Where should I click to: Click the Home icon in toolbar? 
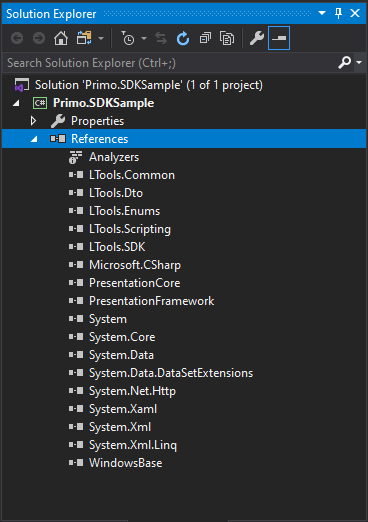(61, 39)
